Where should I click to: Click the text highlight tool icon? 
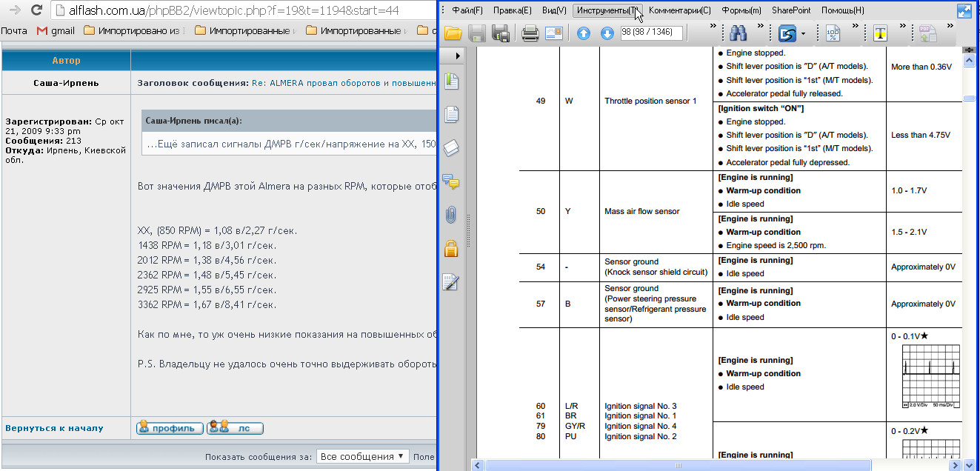point(880,33)
